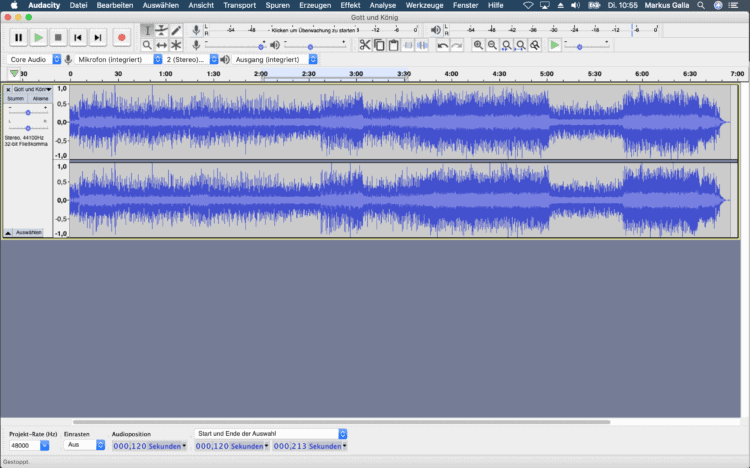Viewport: 750px width, 468px height.
Task: Adjust the recording volume slider
Action: pyautogui.click(x=235, y=46)
